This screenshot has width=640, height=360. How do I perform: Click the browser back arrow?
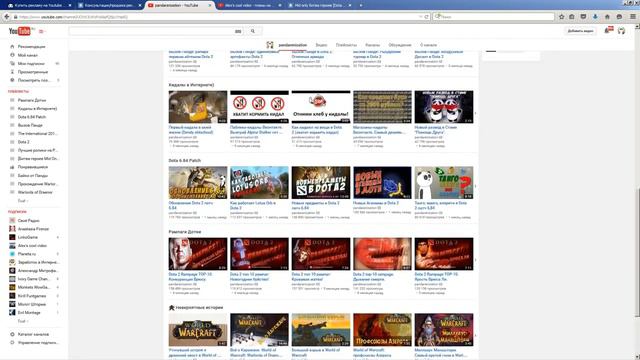pos(7,17)
